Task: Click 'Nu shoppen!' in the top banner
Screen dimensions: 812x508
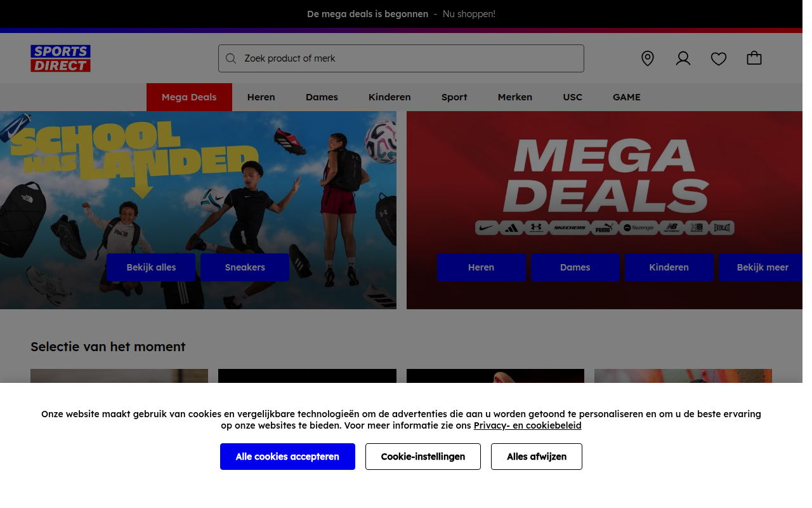Action: pos(469,14)
